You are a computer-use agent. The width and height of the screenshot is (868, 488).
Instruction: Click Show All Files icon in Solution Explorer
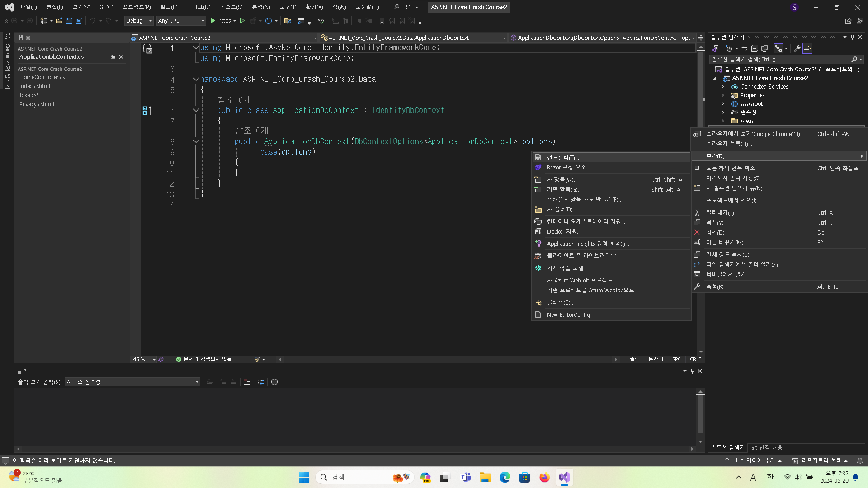[764, 48]
